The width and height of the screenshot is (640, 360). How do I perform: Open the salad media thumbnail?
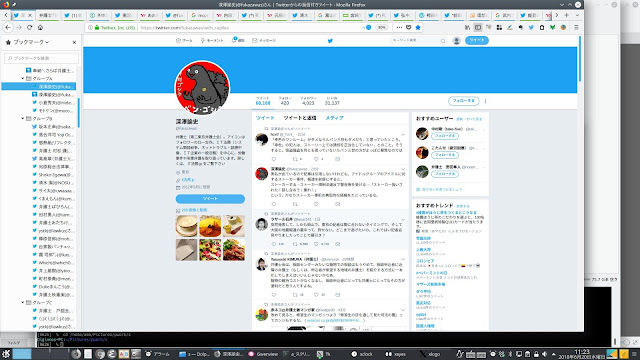pyautogui.click(x=210, y=249)
